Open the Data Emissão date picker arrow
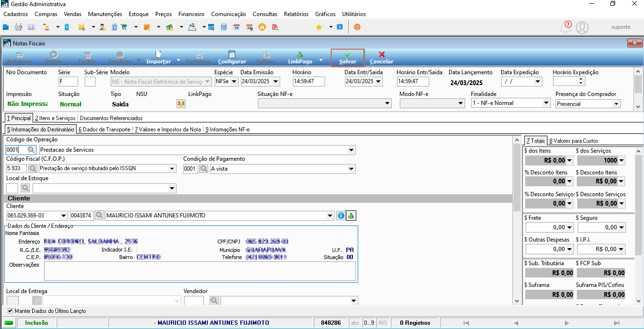 277,81
